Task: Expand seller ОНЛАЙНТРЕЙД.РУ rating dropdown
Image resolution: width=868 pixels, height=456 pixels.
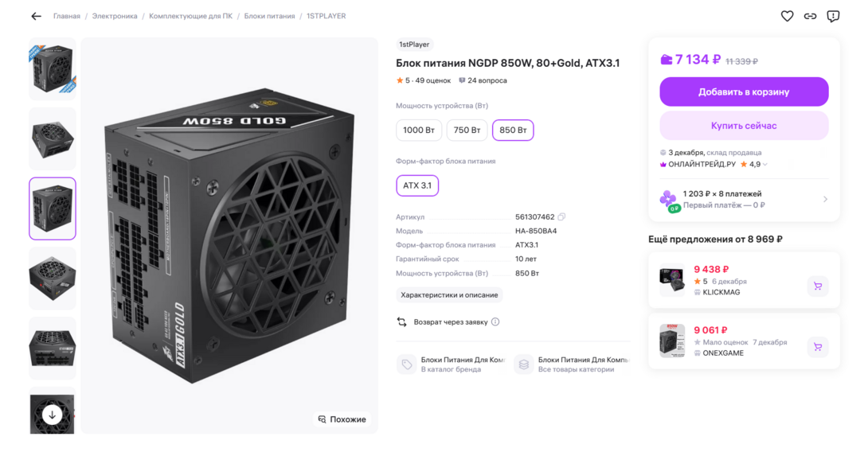Action: point(765,165)
